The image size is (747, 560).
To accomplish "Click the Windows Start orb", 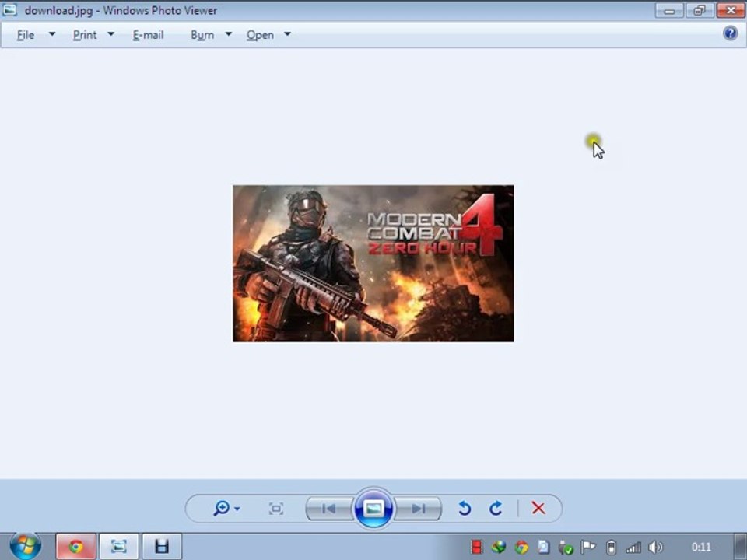I will [x=25, y=546].
